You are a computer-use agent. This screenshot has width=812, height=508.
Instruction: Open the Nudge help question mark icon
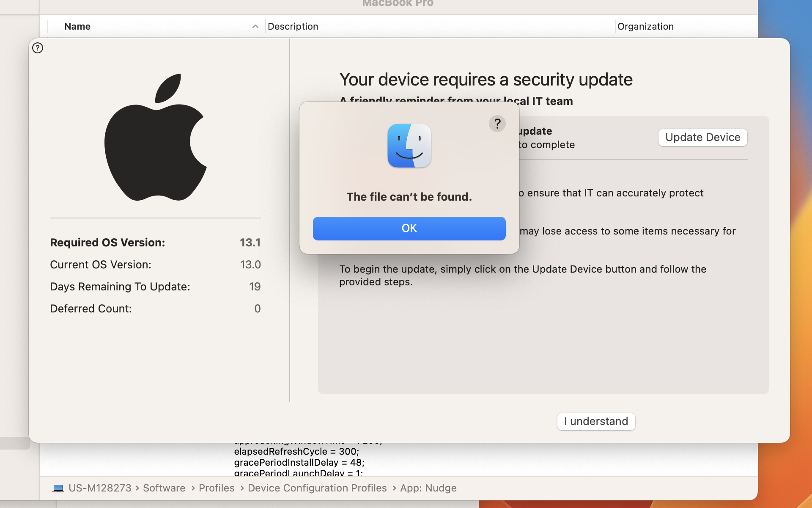point(37,48)
